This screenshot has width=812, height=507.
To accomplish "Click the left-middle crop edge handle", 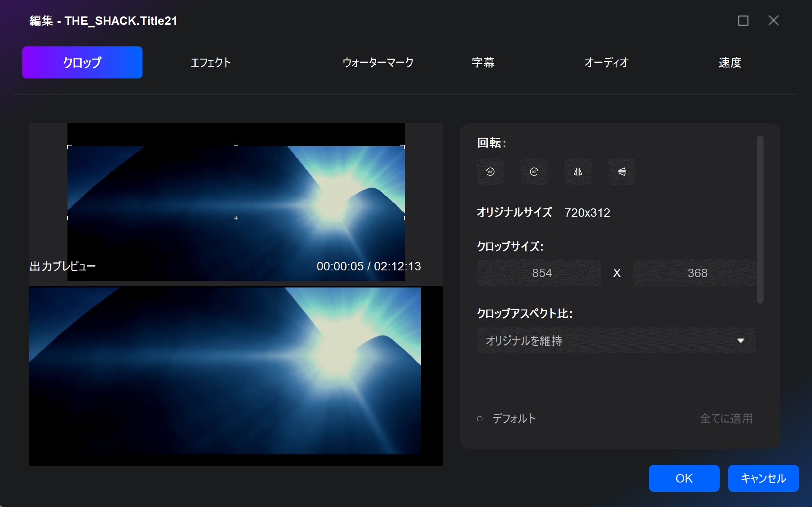I will point(67,218).
